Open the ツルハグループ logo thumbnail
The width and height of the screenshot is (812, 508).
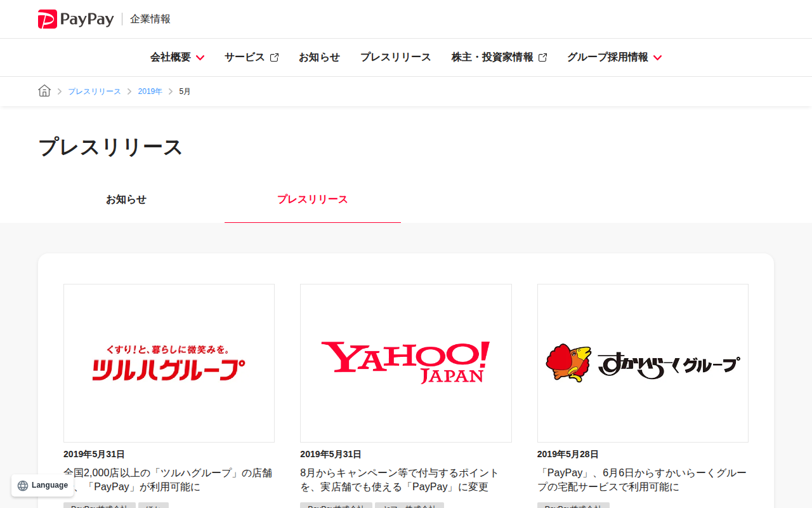point(169,363)
